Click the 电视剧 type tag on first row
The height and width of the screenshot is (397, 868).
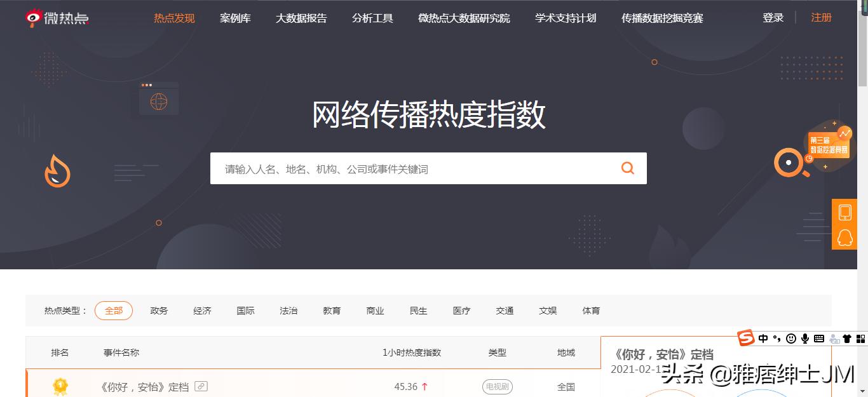tap(497, 386)
